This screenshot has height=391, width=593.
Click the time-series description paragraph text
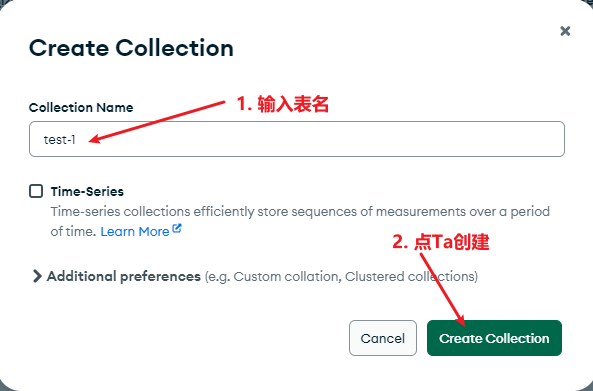(300, 221)
